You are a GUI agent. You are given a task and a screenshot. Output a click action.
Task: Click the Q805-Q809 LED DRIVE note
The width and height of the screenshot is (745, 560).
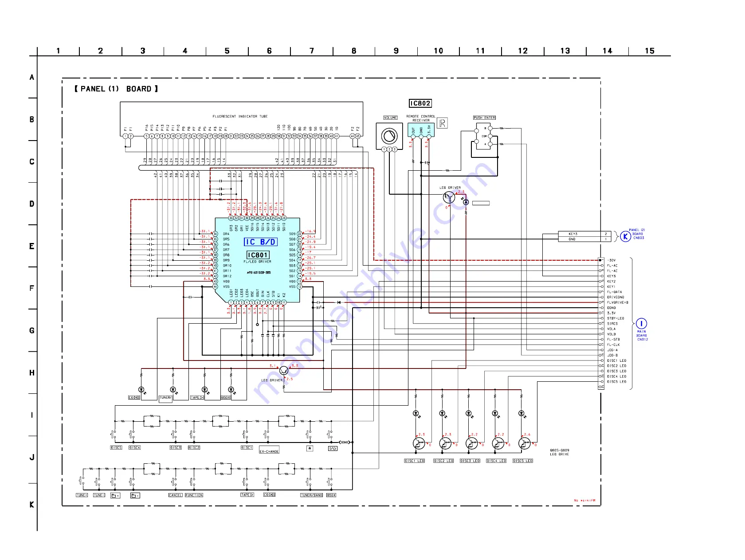click(x=560, y=452)
